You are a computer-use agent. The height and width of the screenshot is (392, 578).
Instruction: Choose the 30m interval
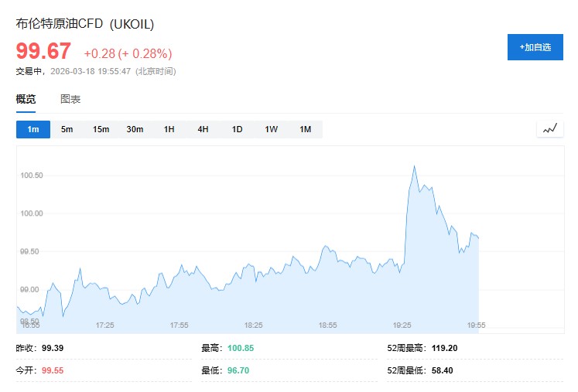(x=135, y=129)
